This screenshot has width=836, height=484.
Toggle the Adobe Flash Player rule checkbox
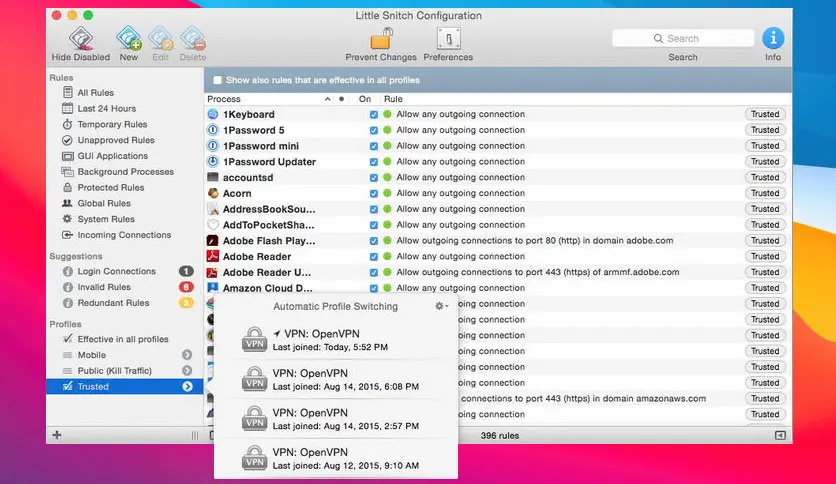click(x=374, y=241)
